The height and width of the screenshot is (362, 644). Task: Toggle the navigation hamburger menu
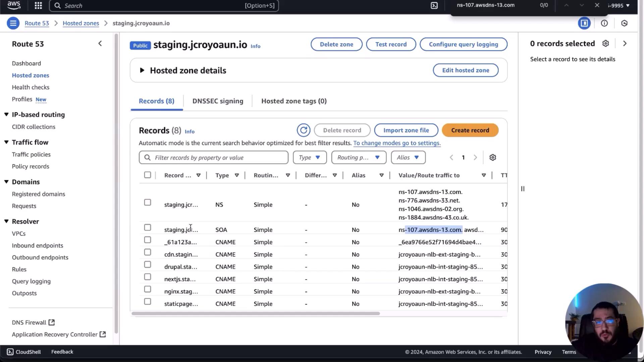(13, 23)
